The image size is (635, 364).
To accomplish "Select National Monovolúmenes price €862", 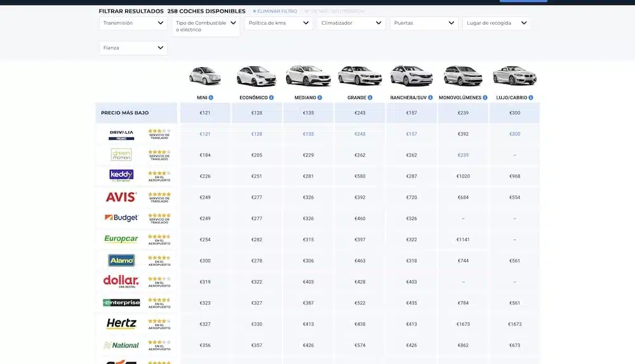I will (463, 345).
